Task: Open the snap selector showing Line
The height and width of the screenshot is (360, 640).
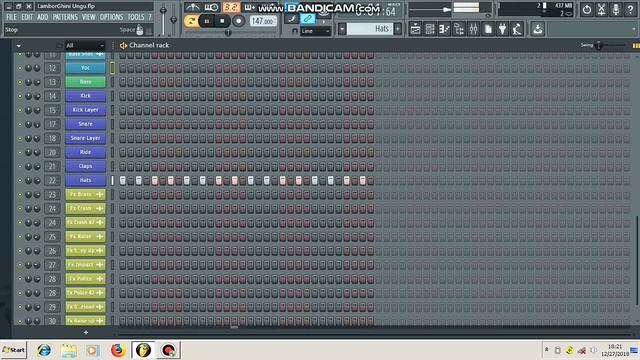Action: point(316,31)
